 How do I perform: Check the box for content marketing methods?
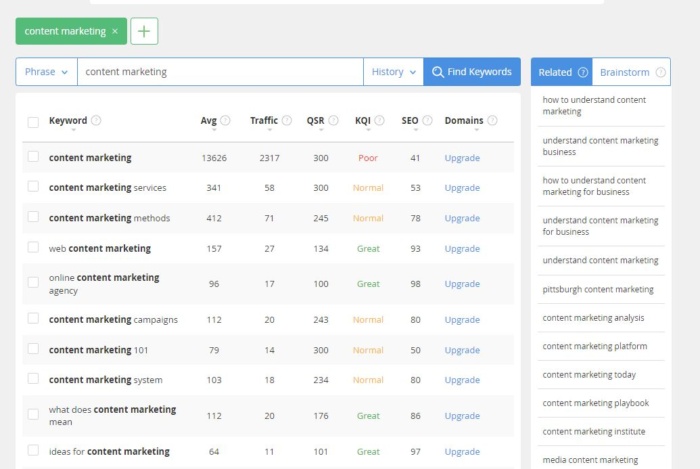tap(33, 217)
